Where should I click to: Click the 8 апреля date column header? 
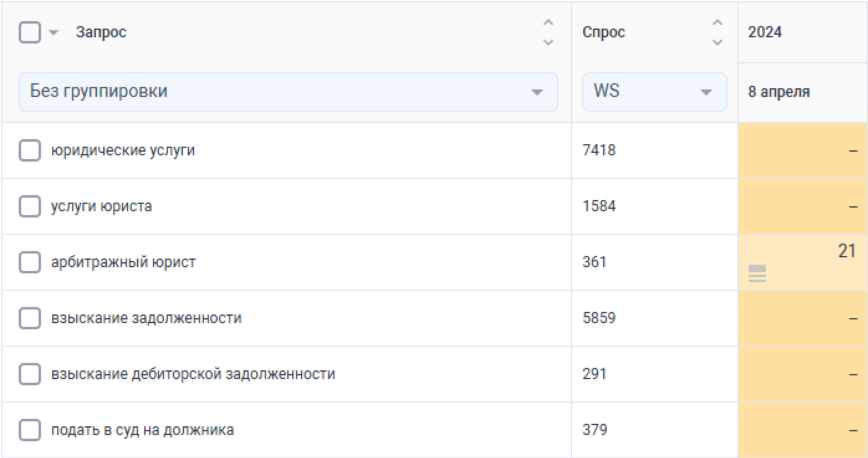[778, 92]
